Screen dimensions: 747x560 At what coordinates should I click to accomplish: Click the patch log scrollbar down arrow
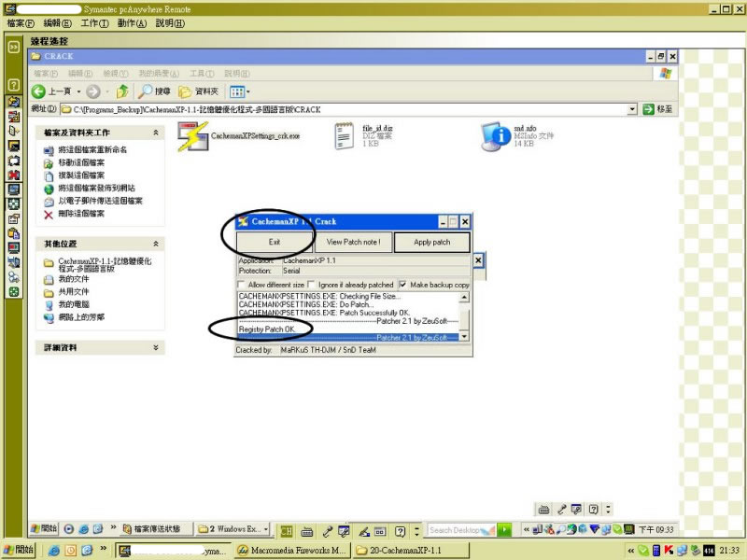pyautogui.click(x=464, y=337)
